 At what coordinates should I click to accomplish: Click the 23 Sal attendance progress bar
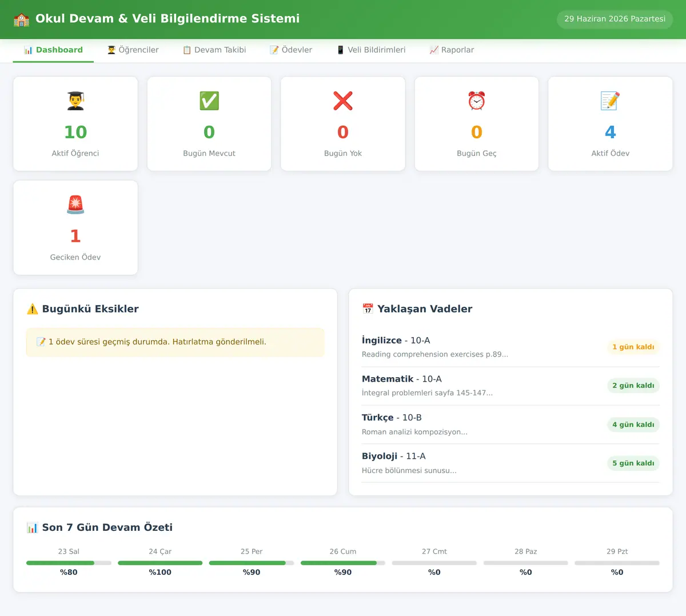pos(69,563)
